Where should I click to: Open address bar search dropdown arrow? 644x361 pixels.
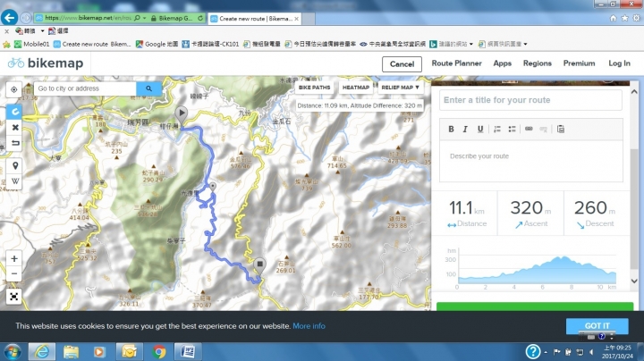pos(144,18)
